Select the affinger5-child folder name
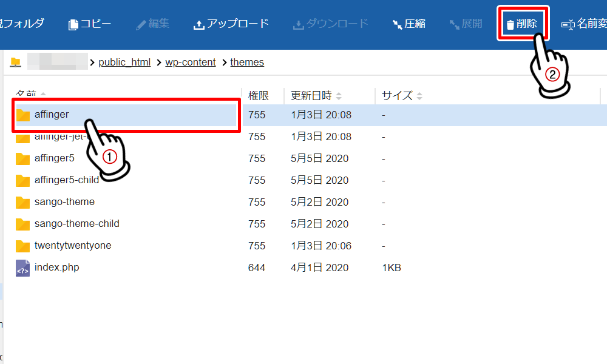The height and width of the screenshot is (364, 607). pos(67,180)
